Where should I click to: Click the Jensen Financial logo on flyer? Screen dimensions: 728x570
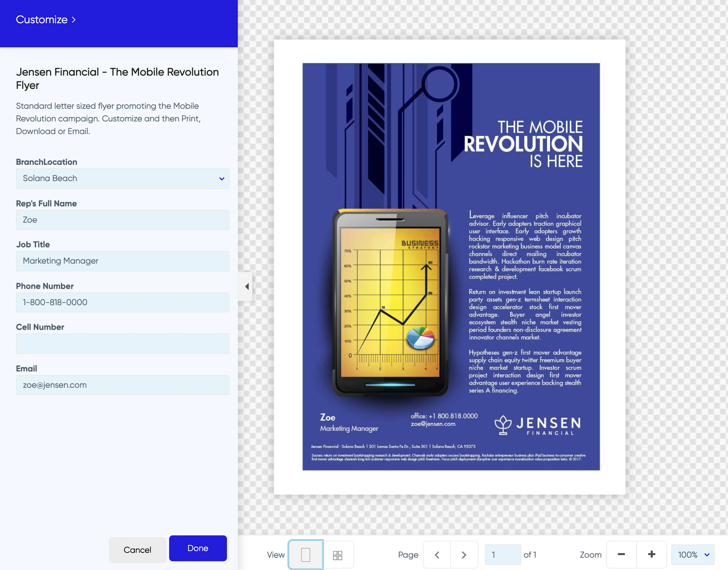[x=537, y=425]
